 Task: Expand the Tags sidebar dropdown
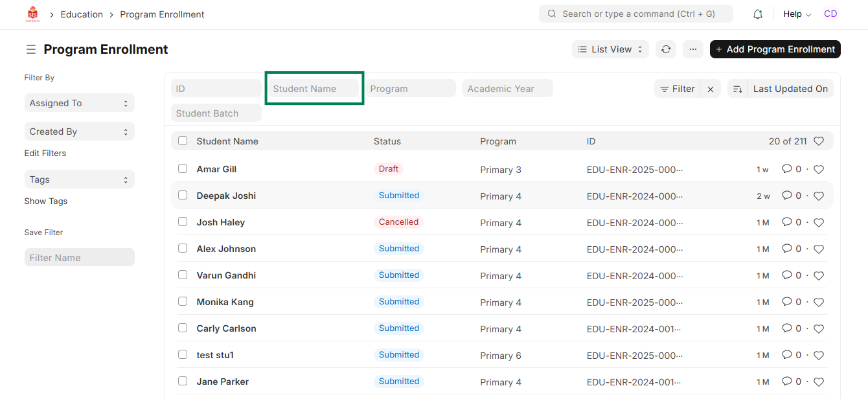click(79, 179)
